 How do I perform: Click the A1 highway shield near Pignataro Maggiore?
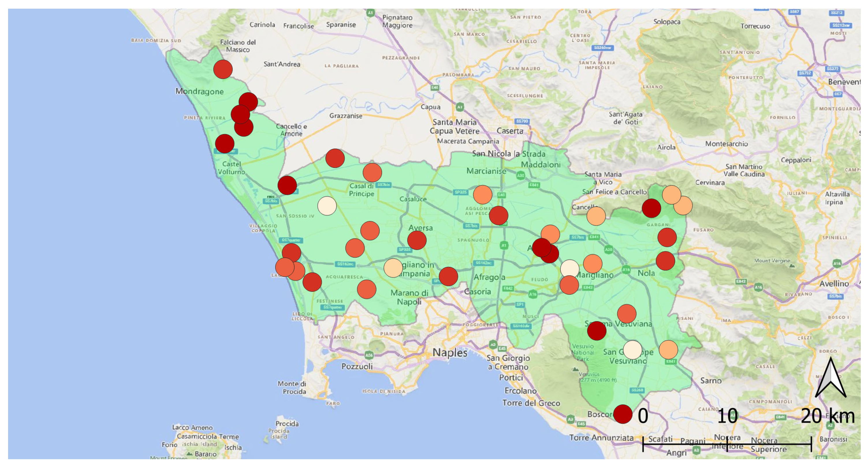[370, 13]
